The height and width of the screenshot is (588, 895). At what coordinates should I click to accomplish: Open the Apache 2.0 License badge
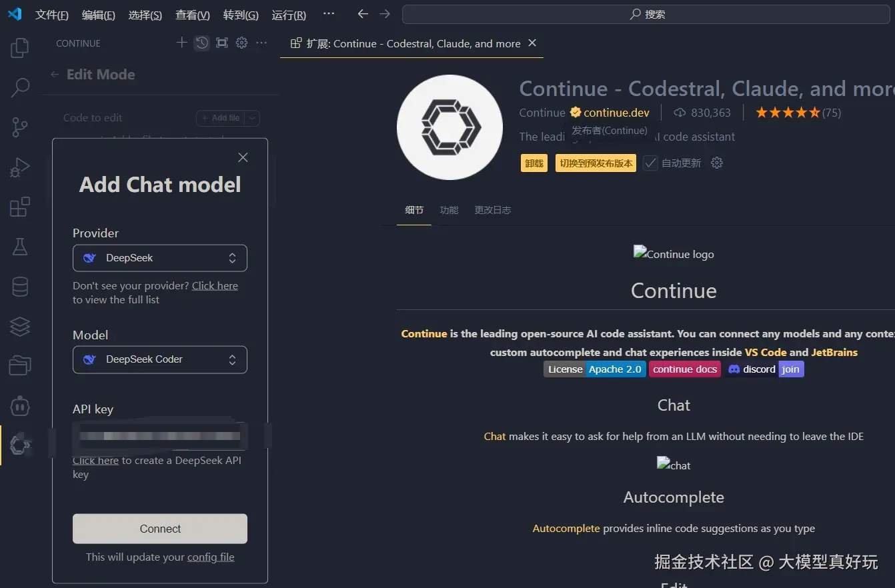click(595, 369)
